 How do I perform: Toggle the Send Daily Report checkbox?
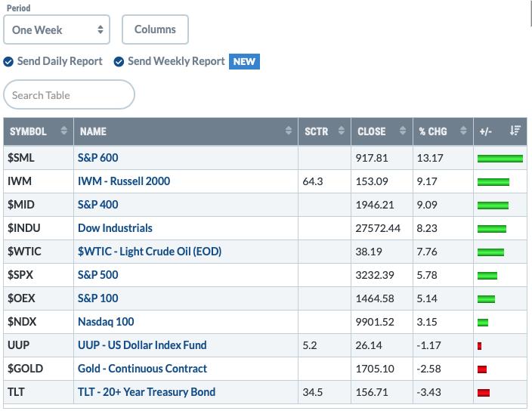[8, 62]
